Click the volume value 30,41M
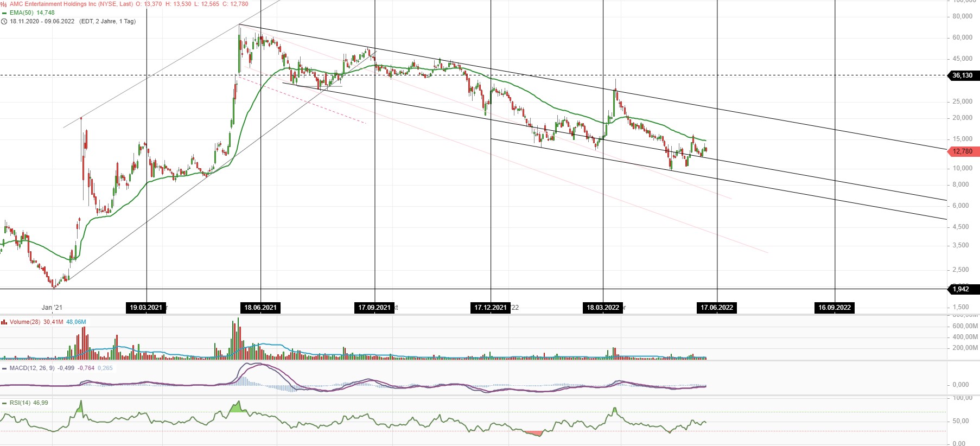 point(53,322)
